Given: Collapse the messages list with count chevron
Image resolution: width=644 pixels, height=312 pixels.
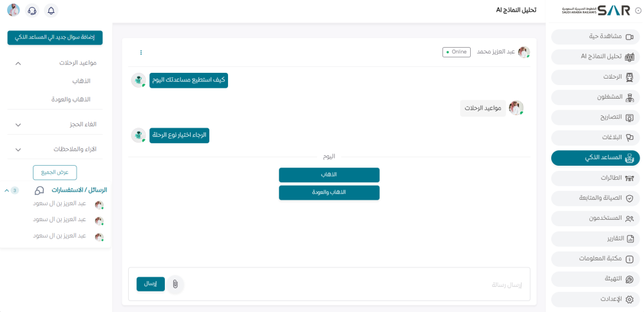Looking at the screenshot, I should pyautogui.click(x=6, y=191).
